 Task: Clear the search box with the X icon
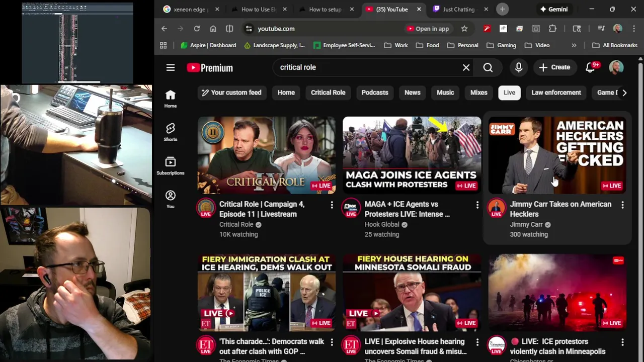point(466,67)
